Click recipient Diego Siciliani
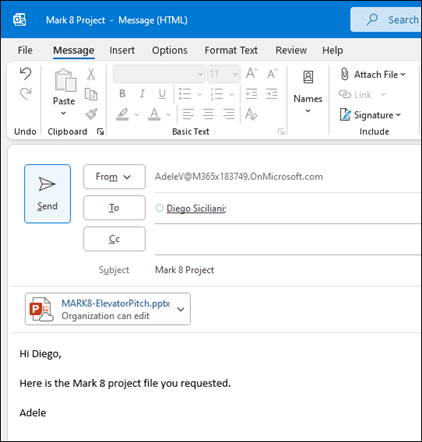 [x=196, y=209]
